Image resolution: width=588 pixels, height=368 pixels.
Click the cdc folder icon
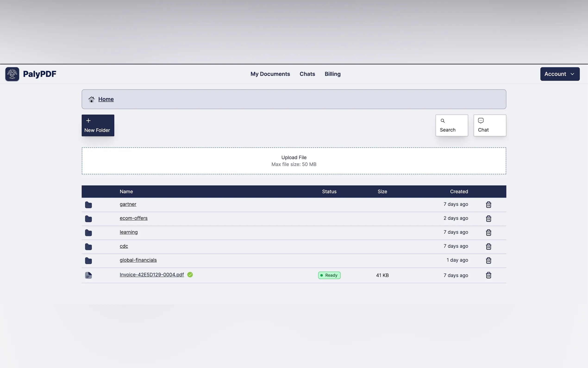click(88, 247)
